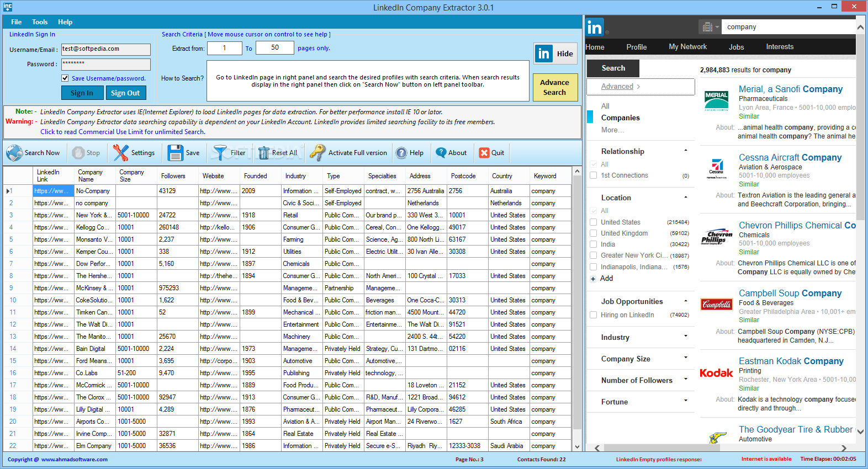Activate Full version with the key icon
Image resolution: width=868 pixels, height=469 pixels.
coord(317,153)
